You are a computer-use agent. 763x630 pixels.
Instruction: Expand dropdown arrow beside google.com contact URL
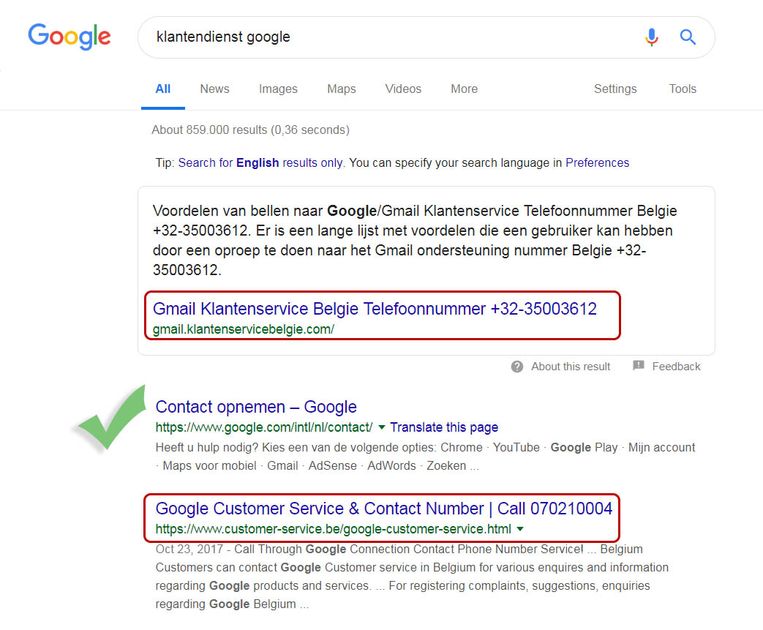pyautogui.click(x=381, y=427)
